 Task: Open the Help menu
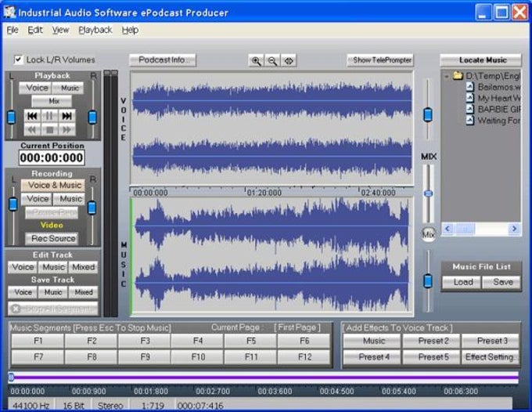click(131, 31)
